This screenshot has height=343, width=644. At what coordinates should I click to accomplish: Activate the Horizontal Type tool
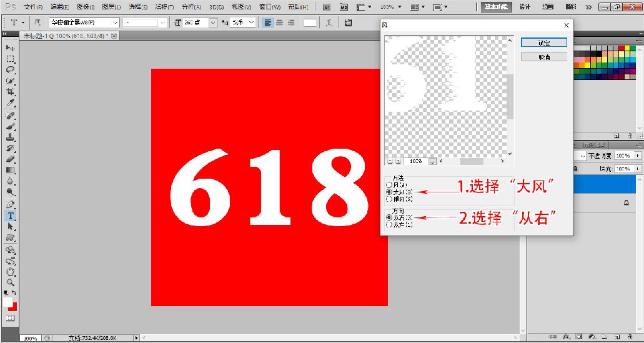coord(11,216)
